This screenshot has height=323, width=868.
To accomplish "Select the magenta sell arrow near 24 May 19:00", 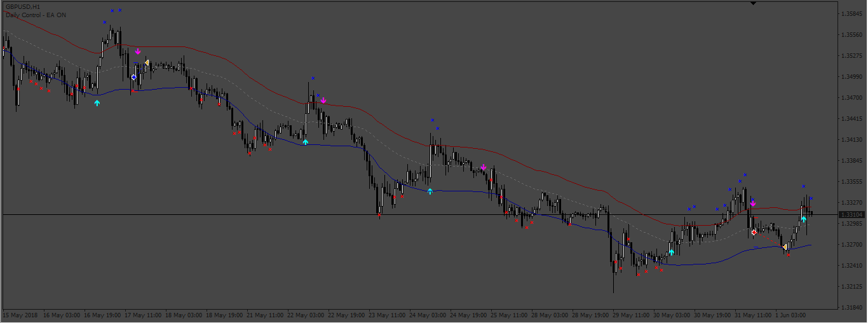I will [x=484, y=167].
